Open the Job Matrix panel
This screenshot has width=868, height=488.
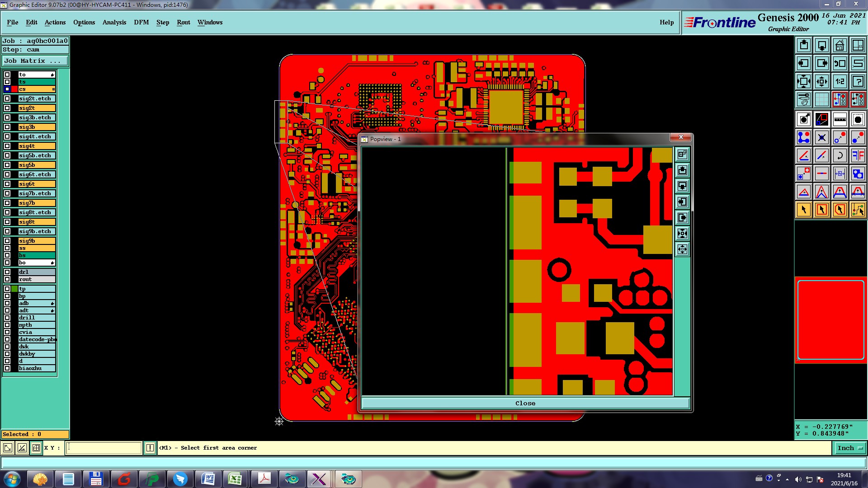35,61
